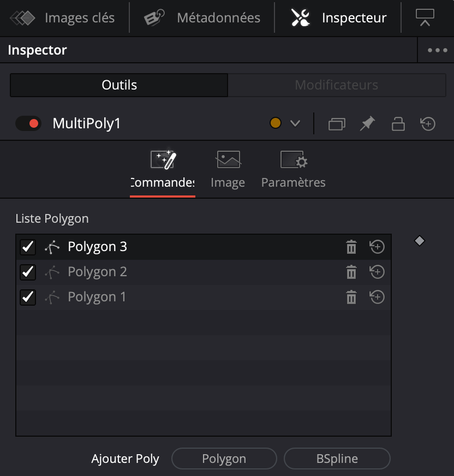The width and height of the screenshot is (454, 476).
Task: Open the Images clés keyframes panel
Action: tap(63, 18)
